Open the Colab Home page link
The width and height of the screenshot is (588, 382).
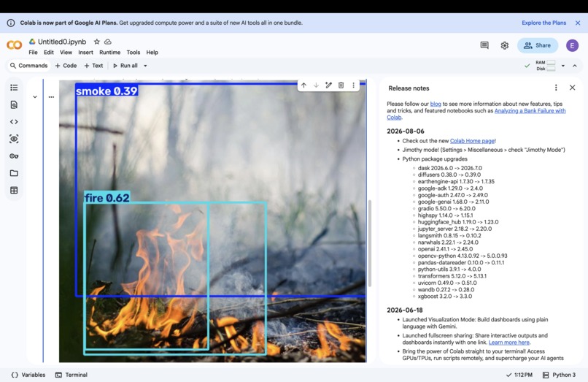click(x=472, y=141)
